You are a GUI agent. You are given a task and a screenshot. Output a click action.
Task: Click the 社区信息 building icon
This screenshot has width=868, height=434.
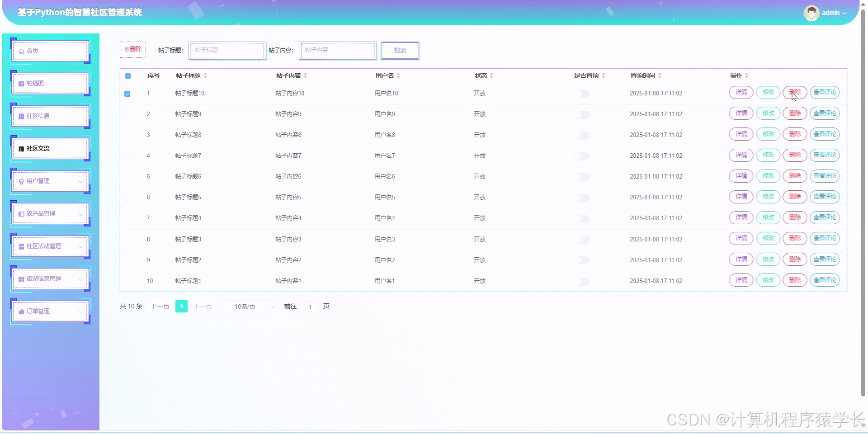21,116
